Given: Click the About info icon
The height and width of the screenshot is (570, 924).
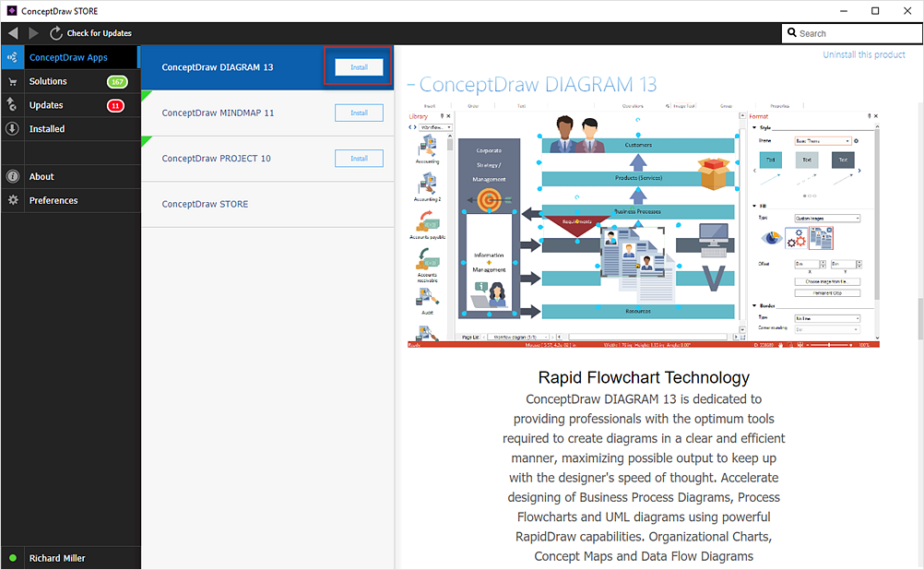Looking at the screenshot, I should click(12, 176).
